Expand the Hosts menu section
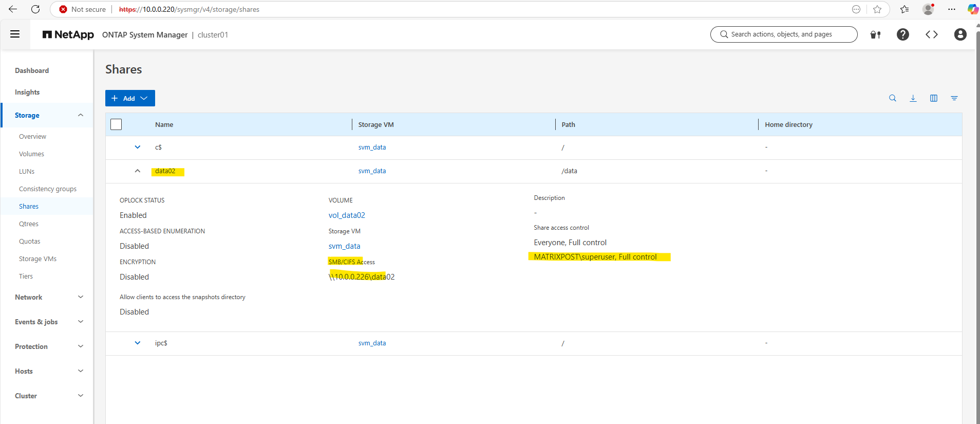Screen dimensions: 980x424 81,371
